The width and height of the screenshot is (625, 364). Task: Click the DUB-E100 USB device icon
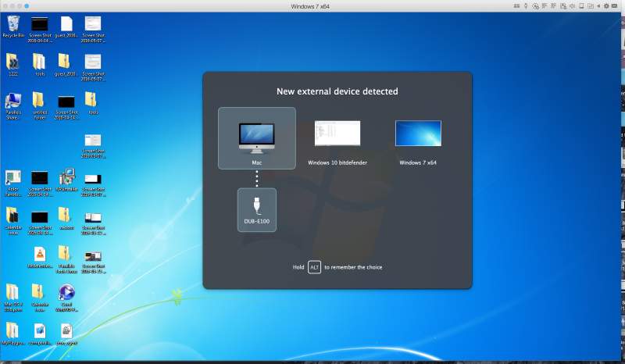(257, 211)
